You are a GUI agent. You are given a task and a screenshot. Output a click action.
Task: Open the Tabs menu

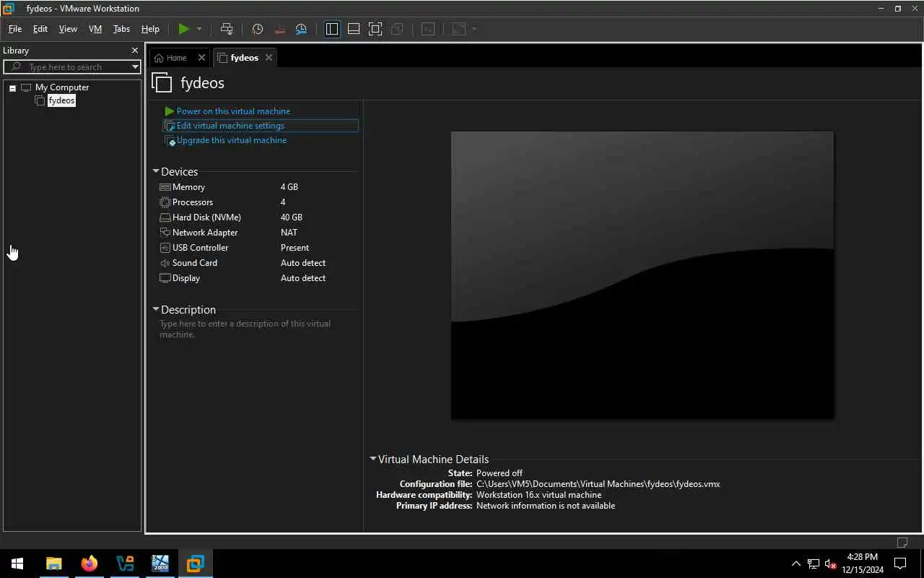coord(121,29)
